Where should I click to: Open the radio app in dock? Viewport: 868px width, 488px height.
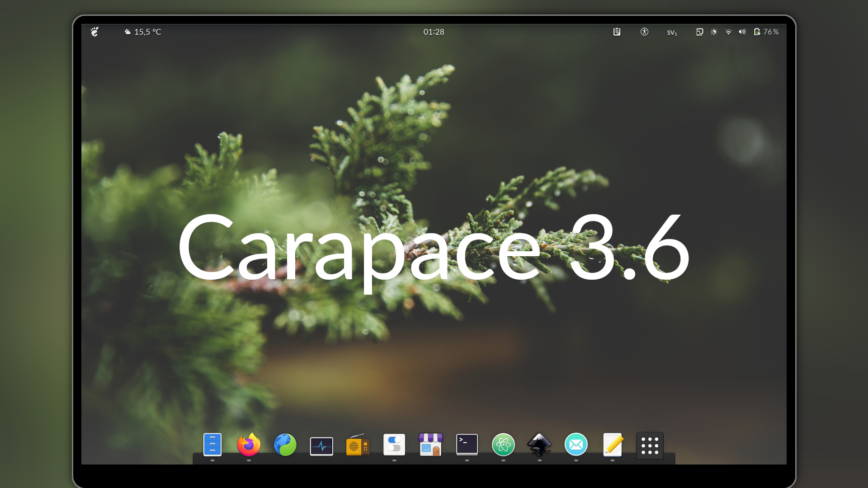[358, 445]
